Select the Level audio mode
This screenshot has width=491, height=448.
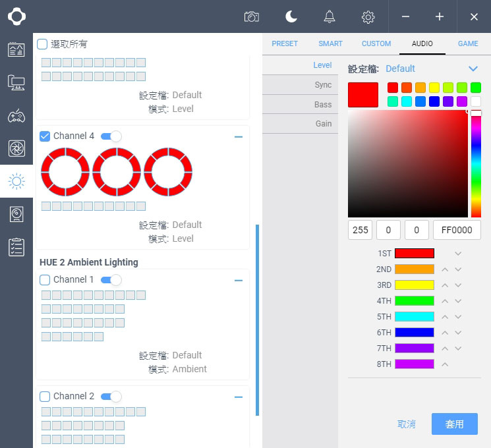click(301, 65)
